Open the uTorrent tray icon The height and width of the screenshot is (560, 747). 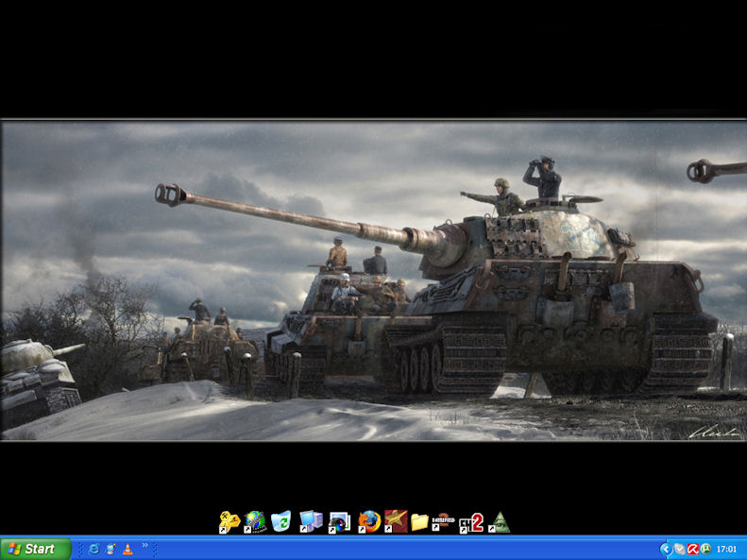(x=706, y=550)
